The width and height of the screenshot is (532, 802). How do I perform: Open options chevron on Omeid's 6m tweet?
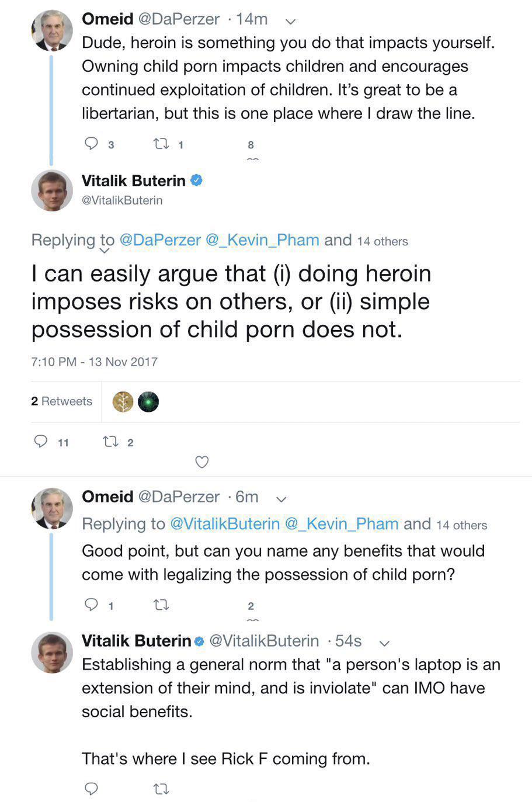coord(281,499)
